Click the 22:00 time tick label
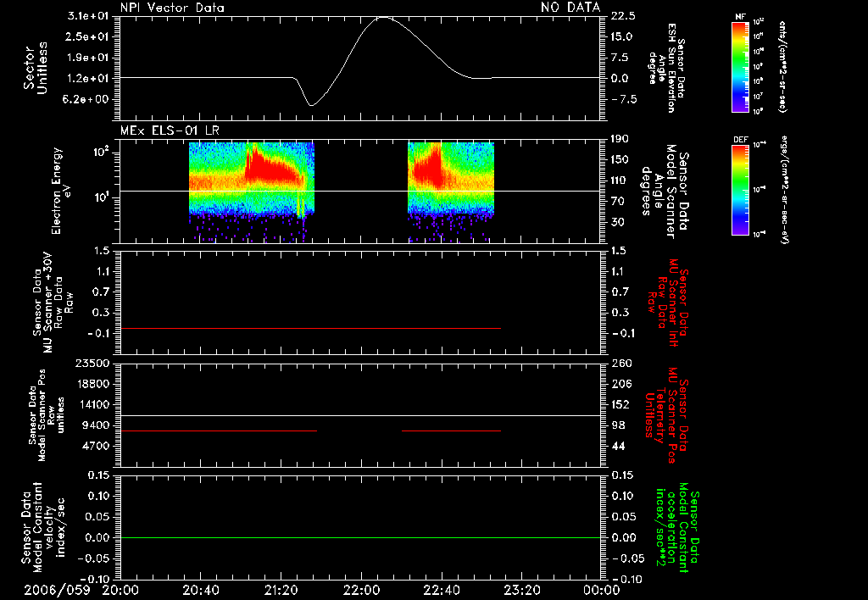This screenshot has width=868, height=600. 361,590
